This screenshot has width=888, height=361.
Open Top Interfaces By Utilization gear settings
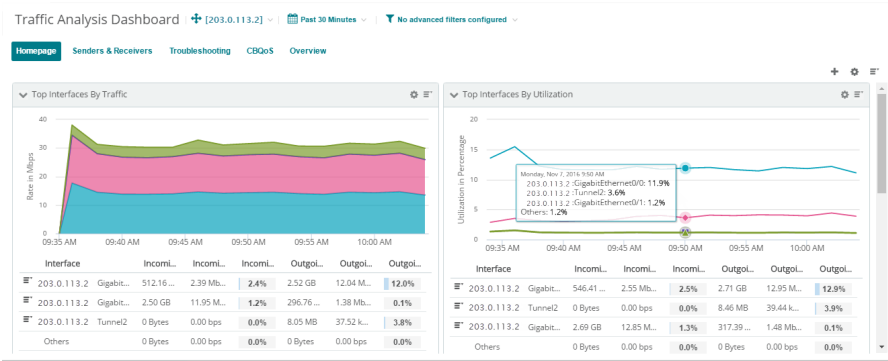point(844,95)
